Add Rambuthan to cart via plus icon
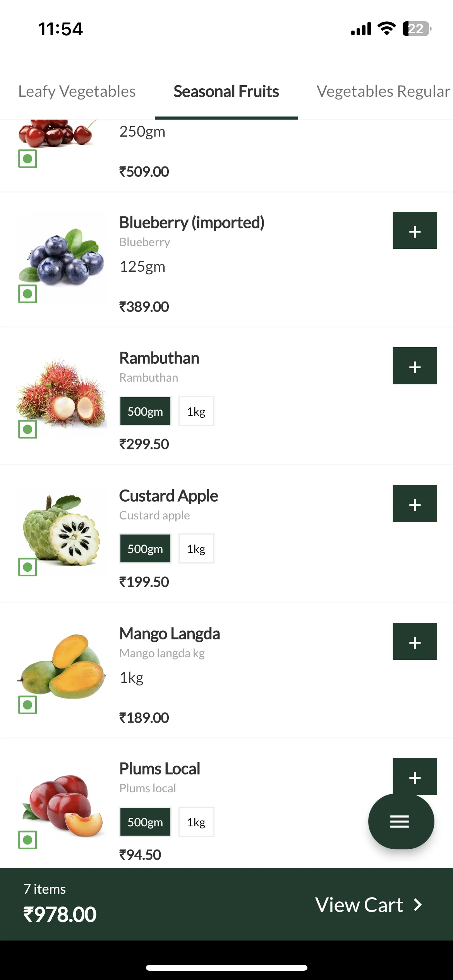Image resolution: width=453 pixels, height=980 pixels. (x=415, y=366)
